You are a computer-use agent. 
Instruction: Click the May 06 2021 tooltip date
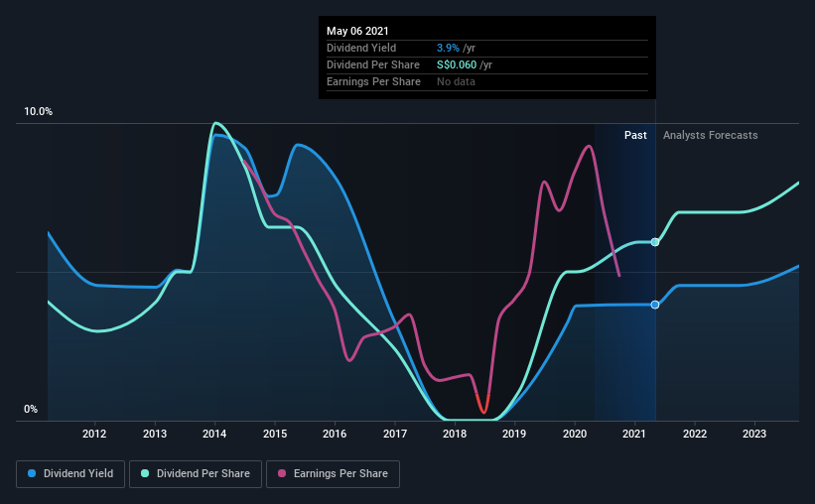(x=357, y=31)
